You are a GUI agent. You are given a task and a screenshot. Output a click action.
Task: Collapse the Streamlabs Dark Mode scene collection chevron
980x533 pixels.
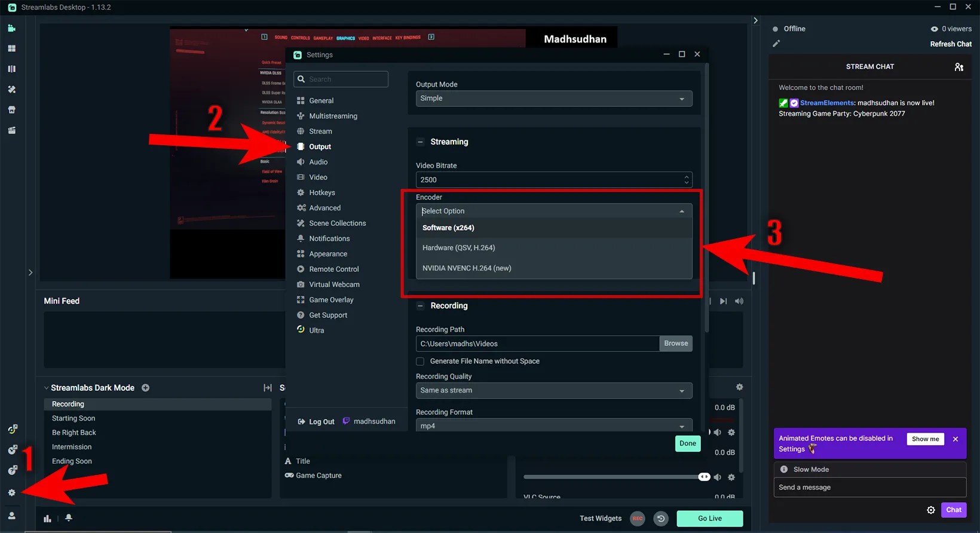pos(46,388)
